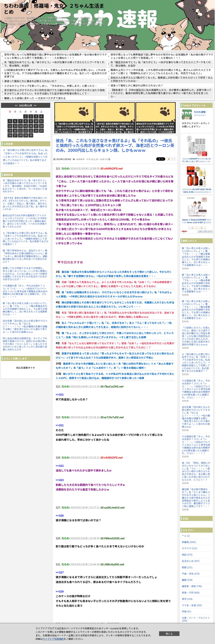Open the もやもや category tag
The image size is (215, 644).
click(x=80, y=159)
